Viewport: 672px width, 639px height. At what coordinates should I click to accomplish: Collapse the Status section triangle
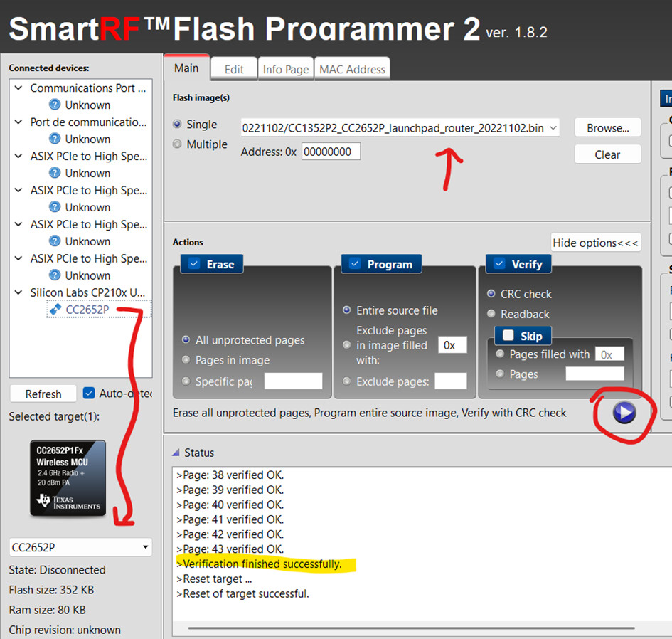coord(176,453)
